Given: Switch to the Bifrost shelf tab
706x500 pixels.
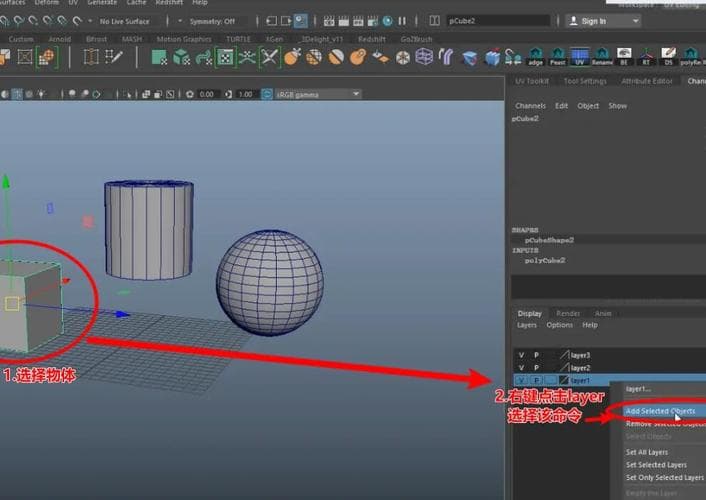Looking at the screenshot, I should [96, 39].
